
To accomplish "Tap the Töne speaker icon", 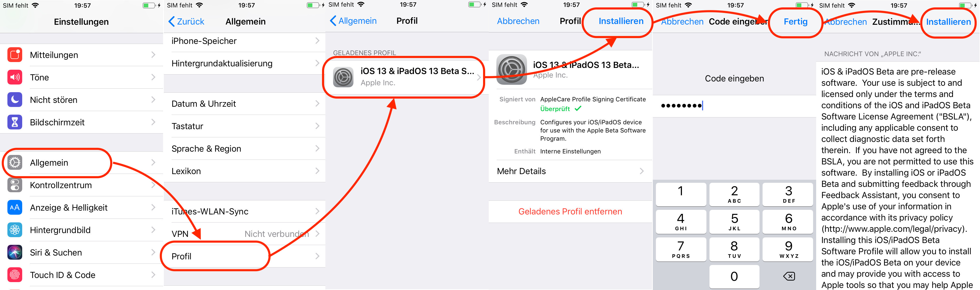I will (15, 77).
